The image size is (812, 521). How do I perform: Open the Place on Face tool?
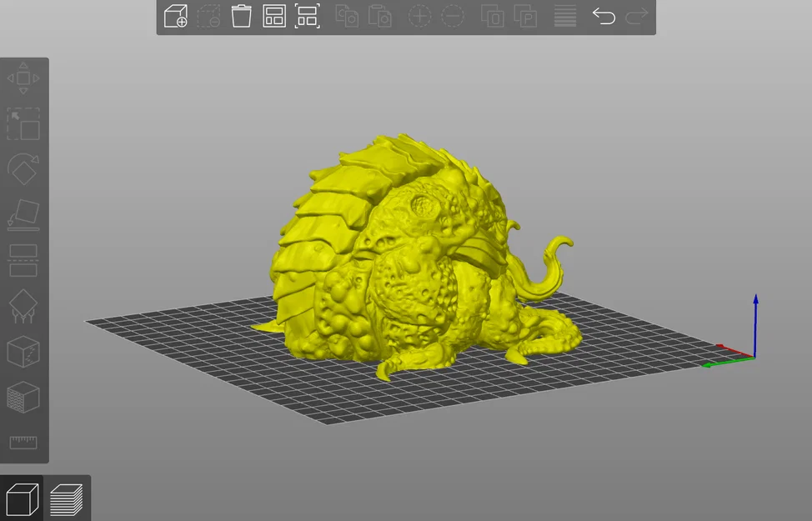coord(23,215)
